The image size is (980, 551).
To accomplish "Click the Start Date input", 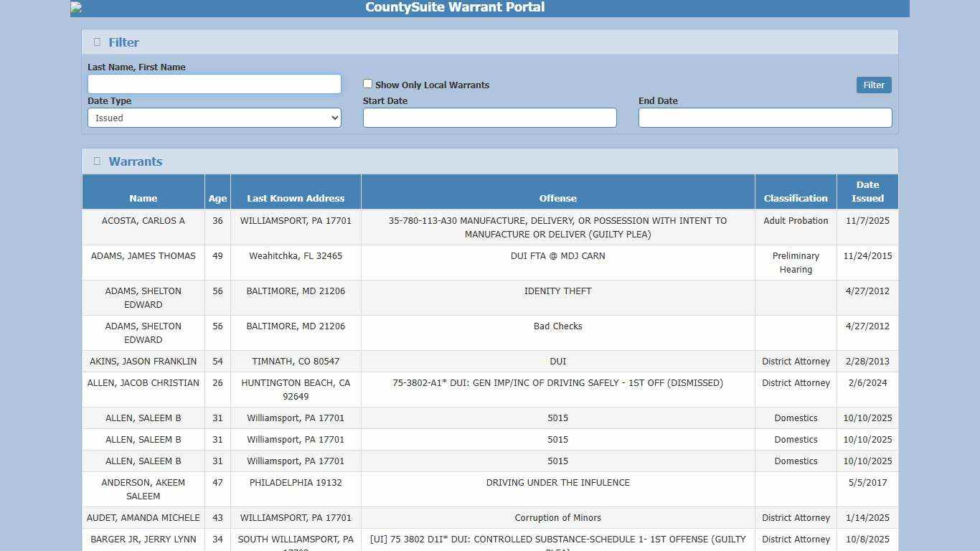I will pyautogui.click(x=489, y=118).
